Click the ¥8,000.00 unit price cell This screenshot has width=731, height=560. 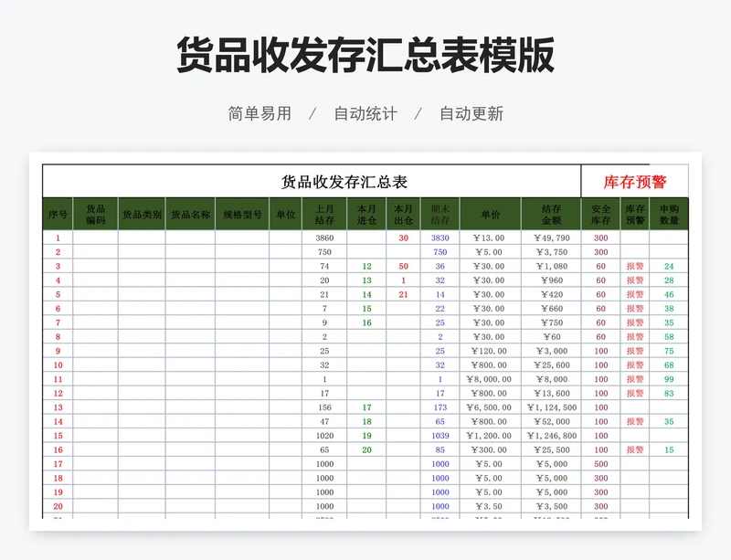[491, 379]
